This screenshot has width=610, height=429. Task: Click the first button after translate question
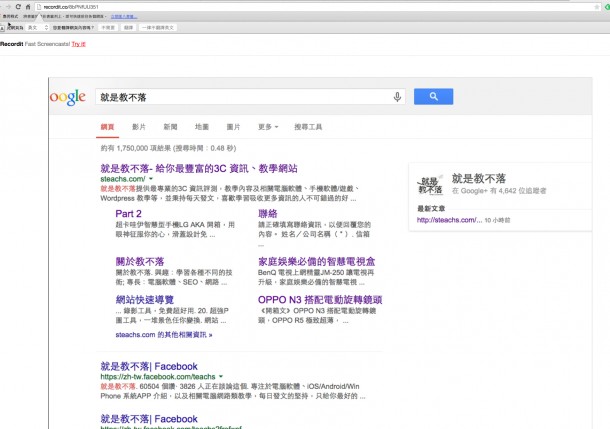pos(108,28)
